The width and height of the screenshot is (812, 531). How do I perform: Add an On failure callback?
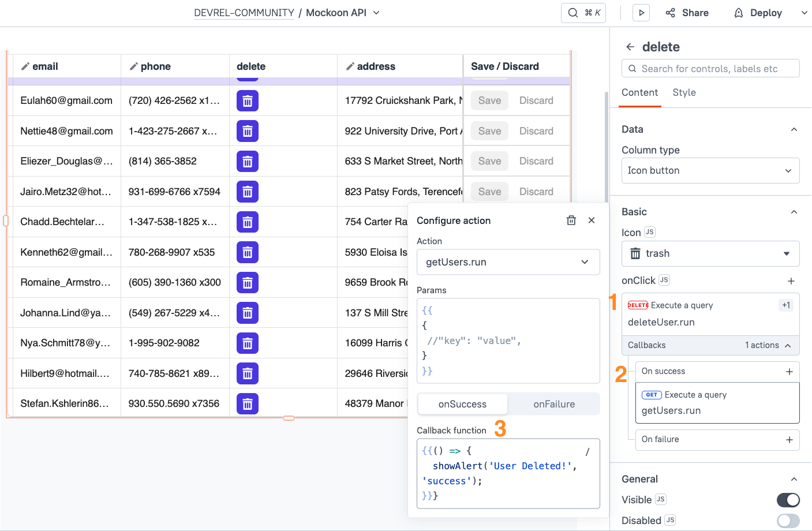[x=789, y=440]
